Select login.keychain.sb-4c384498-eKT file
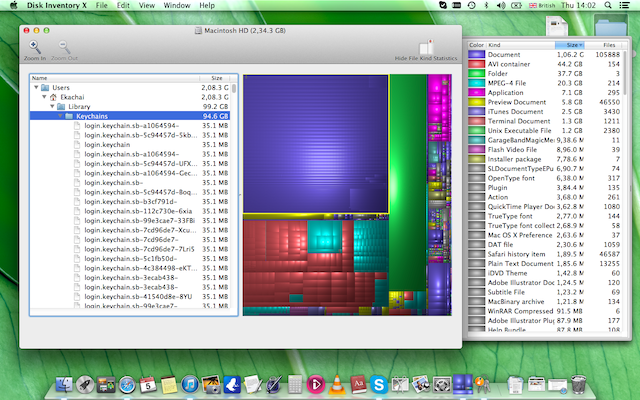640x400 pixels. point(131,268)
